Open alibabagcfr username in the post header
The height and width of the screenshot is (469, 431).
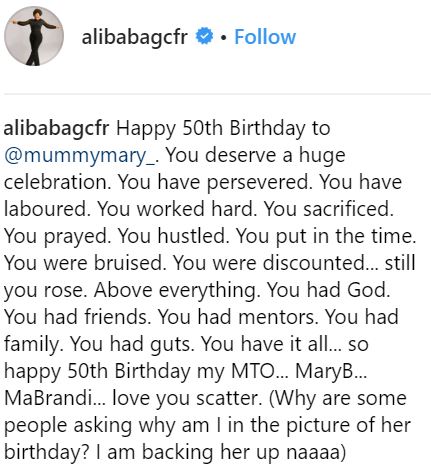click(x=135, y=37)
